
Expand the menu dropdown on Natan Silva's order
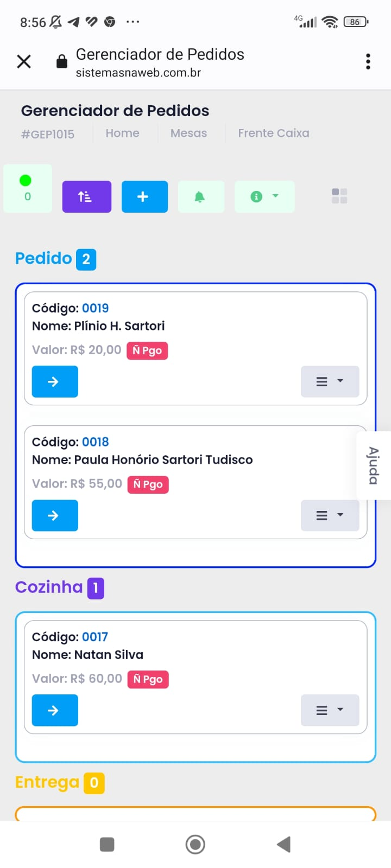point(330,710)
